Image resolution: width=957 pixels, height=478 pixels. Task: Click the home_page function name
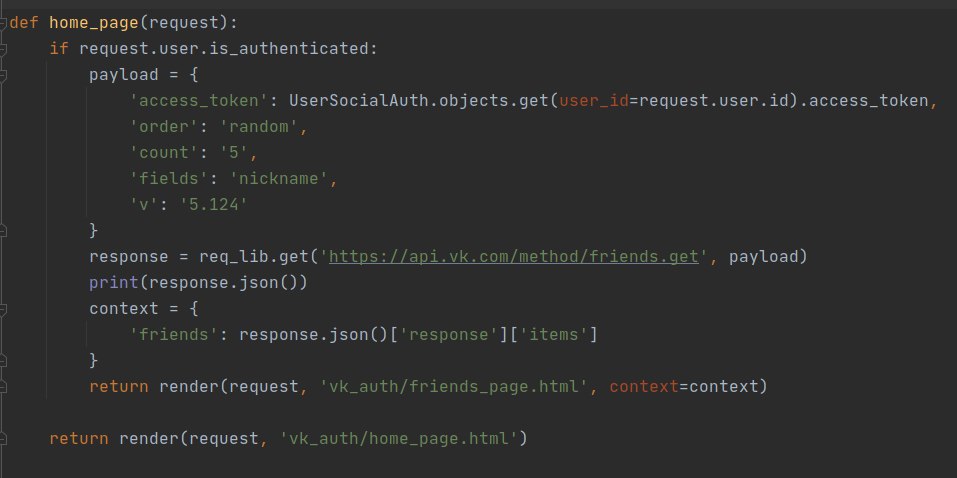coord(93,23)
